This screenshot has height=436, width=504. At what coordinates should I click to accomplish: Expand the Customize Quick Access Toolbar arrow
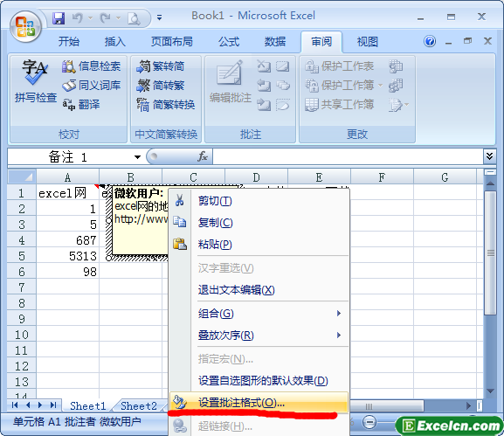click(160, 17)
